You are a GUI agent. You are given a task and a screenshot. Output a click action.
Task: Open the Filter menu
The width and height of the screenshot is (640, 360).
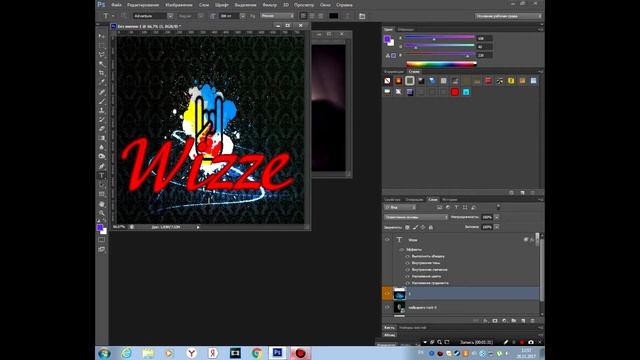[x=269, y=5]
